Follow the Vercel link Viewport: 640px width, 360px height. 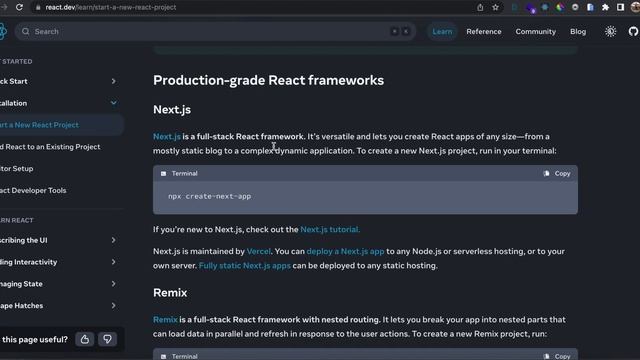tap(258, 251)
